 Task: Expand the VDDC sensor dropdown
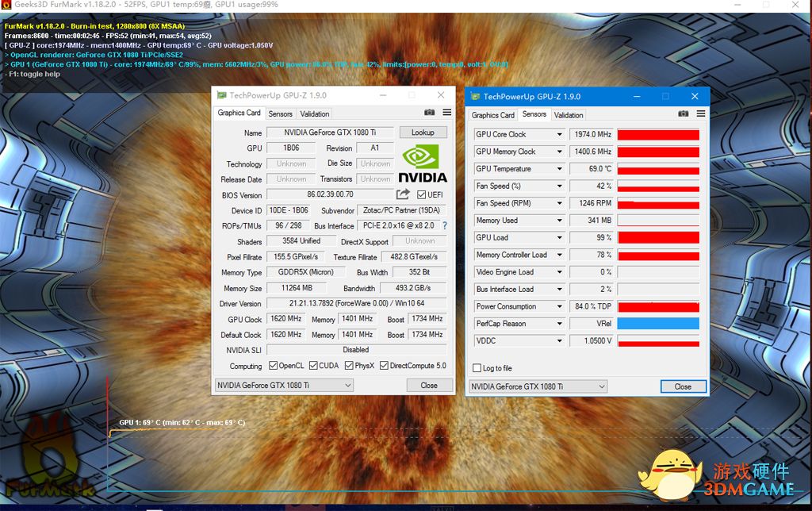(559, 340)
